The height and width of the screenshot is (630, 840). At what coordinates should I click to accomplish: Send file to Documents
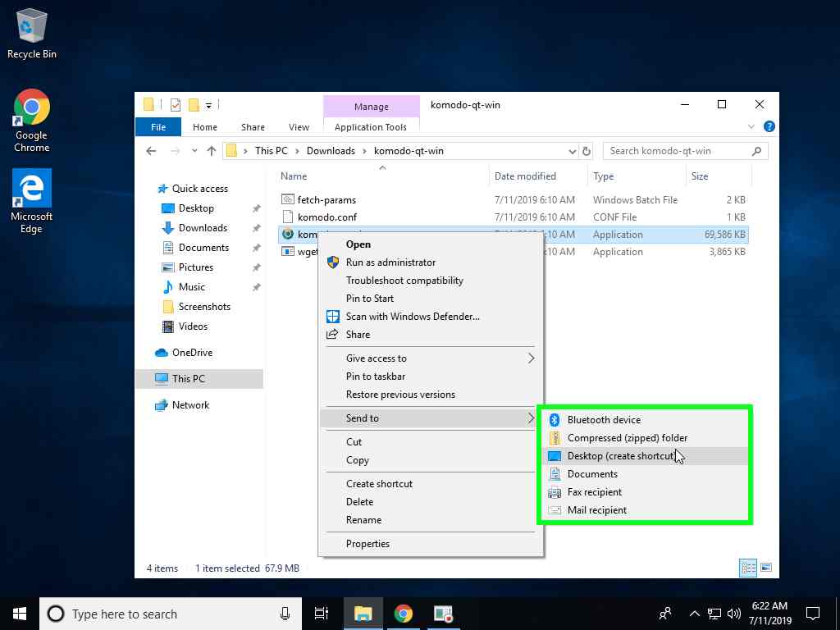[646, 474]
